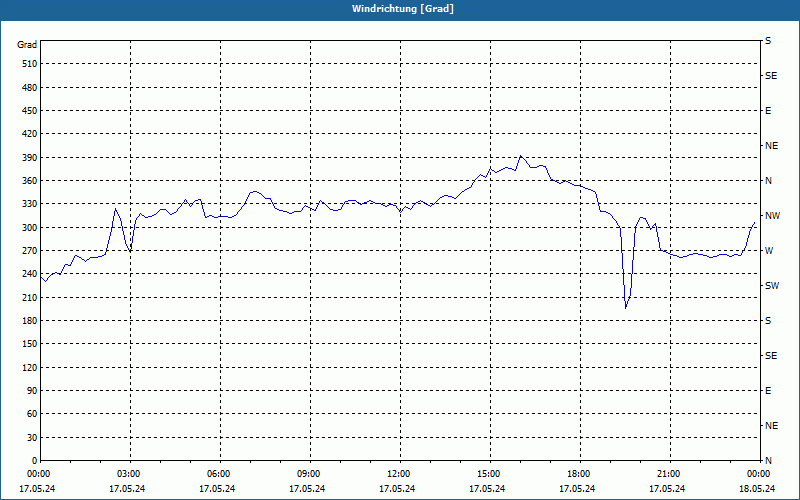800x500 pixels.
Task: Click the 240 y-axis value
Action: tap(30, 274)
